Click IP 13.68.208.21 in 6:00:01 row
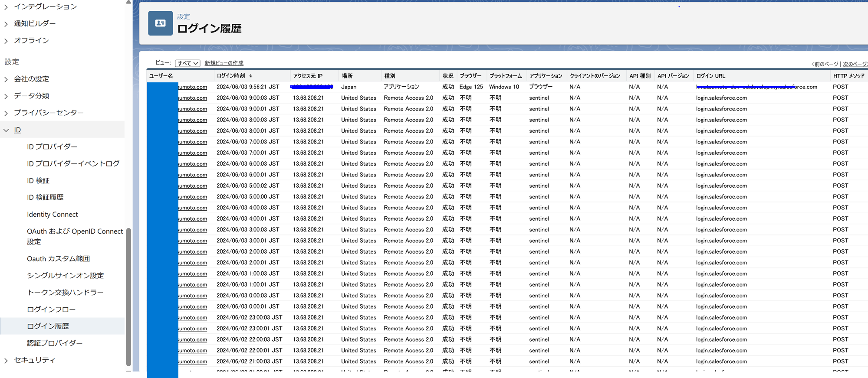868x378 pixels. (308, 175)
